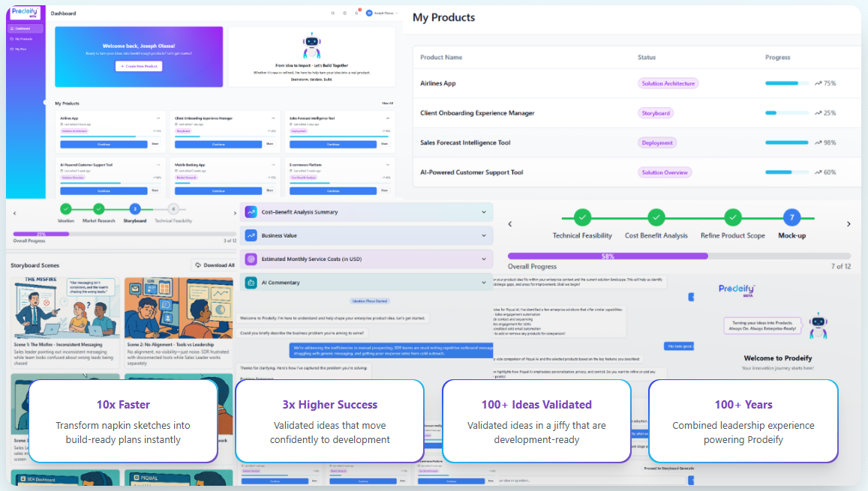Click Download All storyboard scenes button

[x=215, y=265]
